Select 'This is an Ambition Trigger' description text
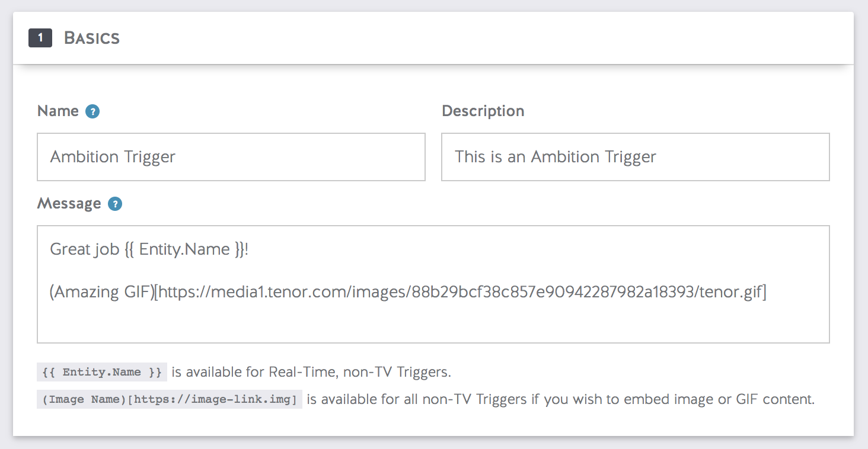Image resolution: width=868 pixels, height=449 pixels. tap(555, 157)
